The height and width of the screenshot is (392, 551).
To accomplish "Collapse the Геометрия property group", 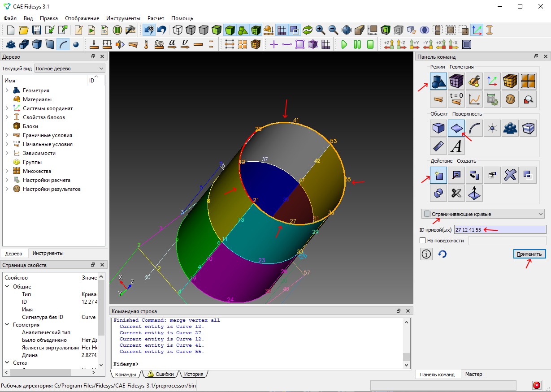I will (x=7, y=325).
